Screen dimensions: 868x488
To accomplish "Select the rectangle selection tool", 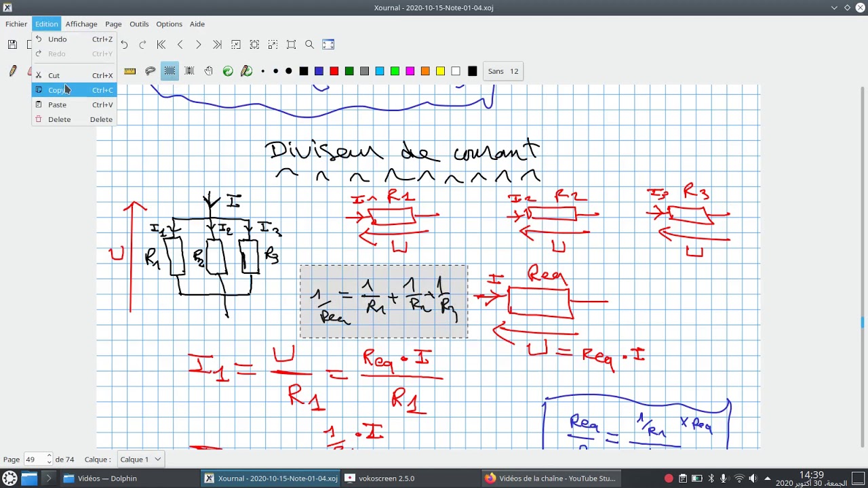I will tap(170, 71).
